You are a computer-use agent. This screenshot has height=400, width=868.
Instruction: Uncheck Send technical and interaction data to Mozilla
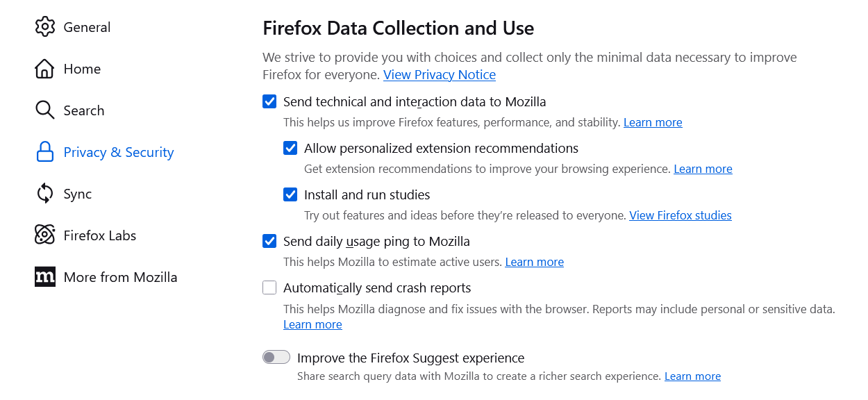tap(269, 101)
